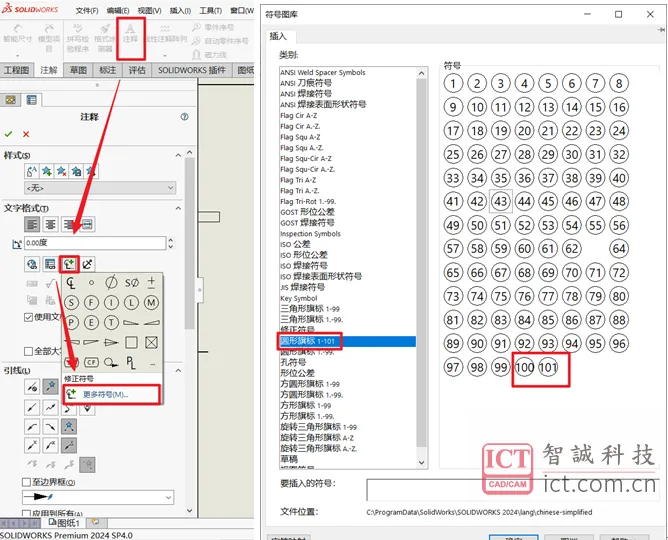Screen dimensions: 668x540
Task: Click category list scroll up arrow
Action: click(x=421, y=73)
